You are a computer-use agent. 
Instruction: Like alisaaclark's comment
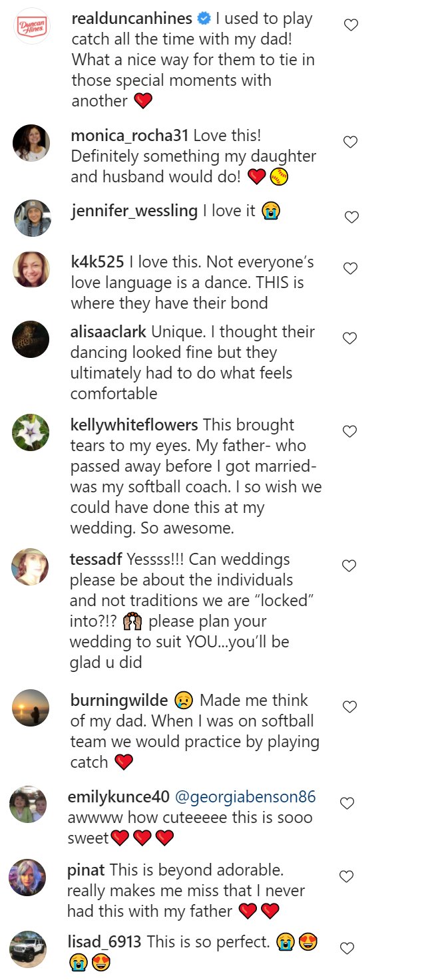click(350, 339)
